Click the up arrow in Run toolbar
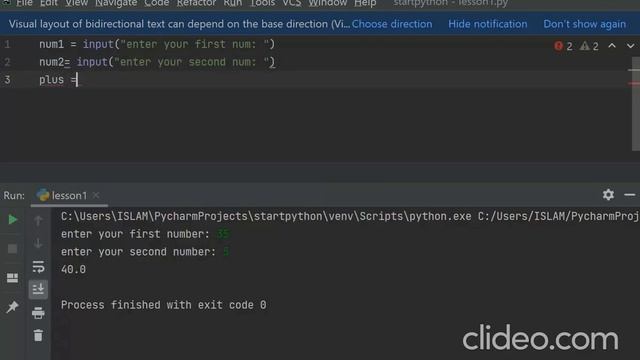This screenshot has height=360, width=640. coord(38,220)
